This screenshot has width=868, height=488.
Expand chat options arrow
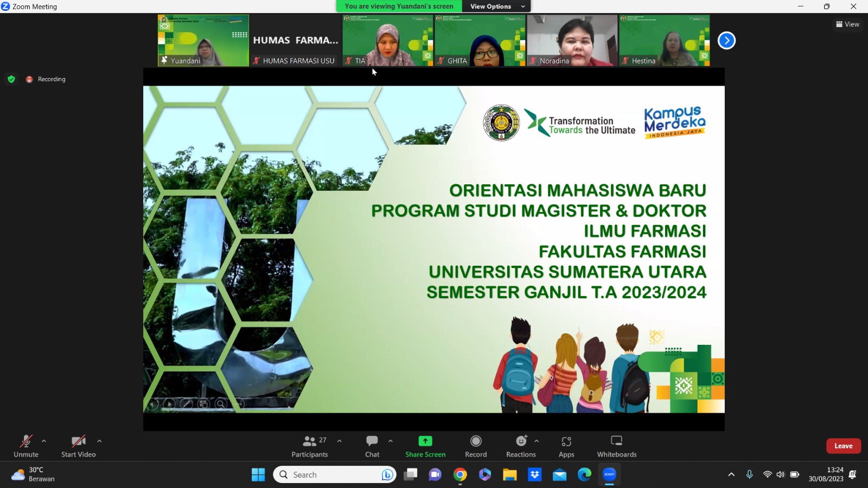391,441
